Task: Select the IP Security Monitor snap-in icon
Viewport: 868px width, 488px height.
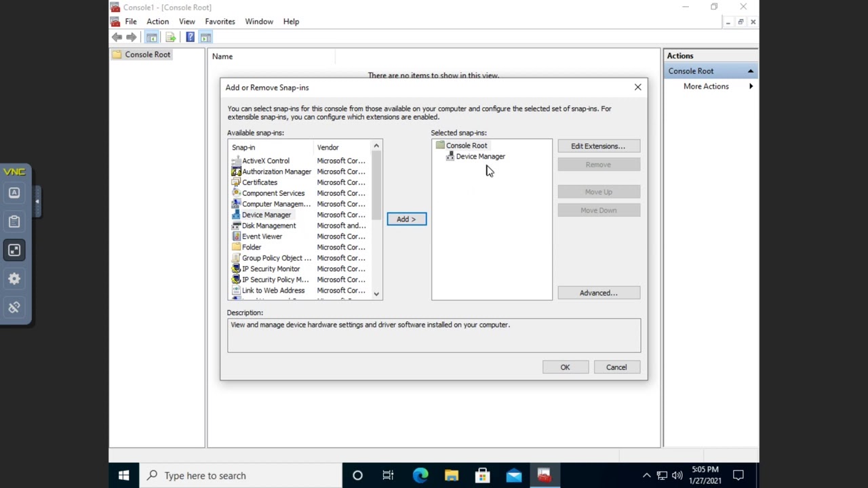Action: 236,269
